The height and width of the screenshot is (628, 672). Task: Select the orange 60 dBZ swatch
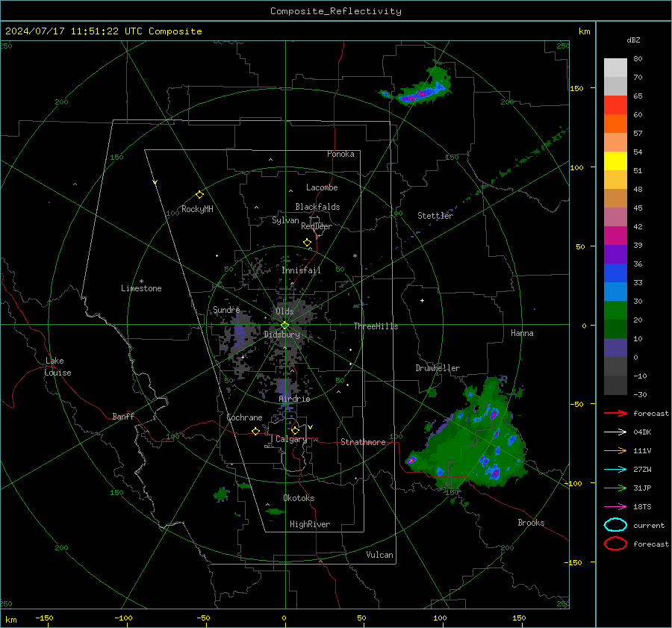click(x=615, y=123)
